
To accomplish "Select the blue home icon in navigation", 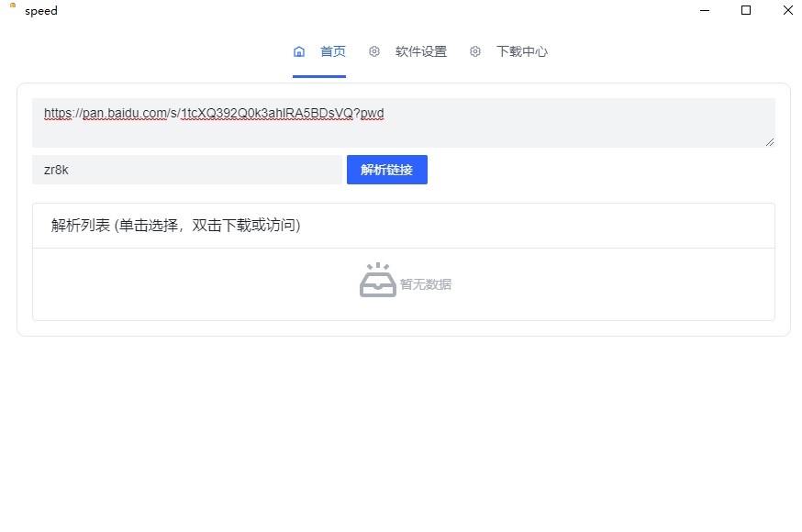I will (x=298, y=51).
